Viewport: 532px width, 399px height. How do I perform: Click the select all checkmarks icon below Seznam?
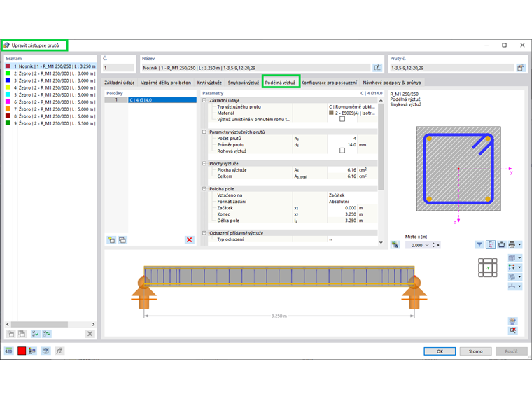point(35,334)
